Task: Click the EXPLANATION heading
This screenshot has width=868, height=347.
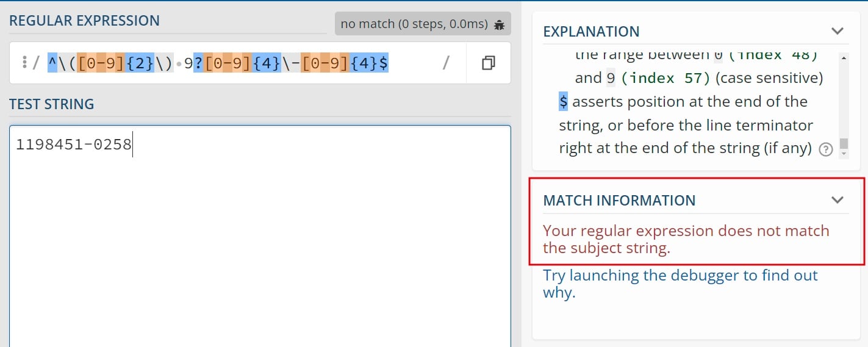Action: click(591, 31)
